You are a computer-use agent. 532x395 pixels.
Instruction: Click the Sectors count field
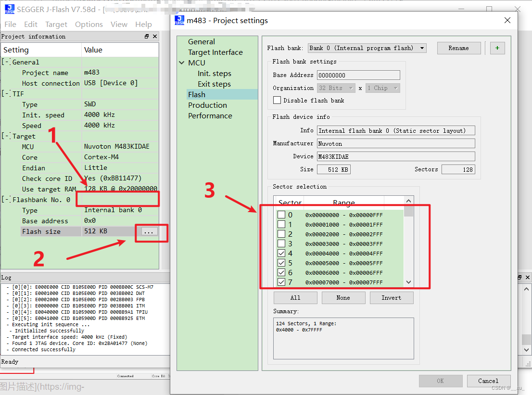click(458, 169)
